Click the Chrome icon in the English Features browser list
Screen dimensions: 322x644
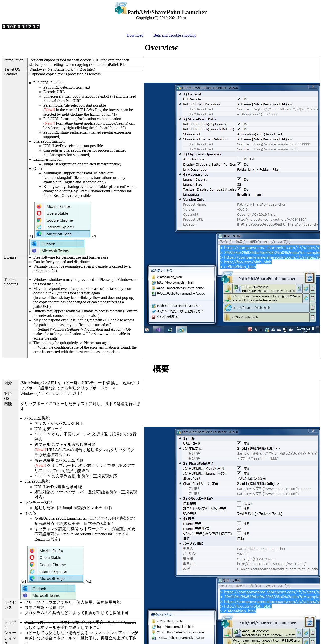pyautogui.click(x=39, y=220)
